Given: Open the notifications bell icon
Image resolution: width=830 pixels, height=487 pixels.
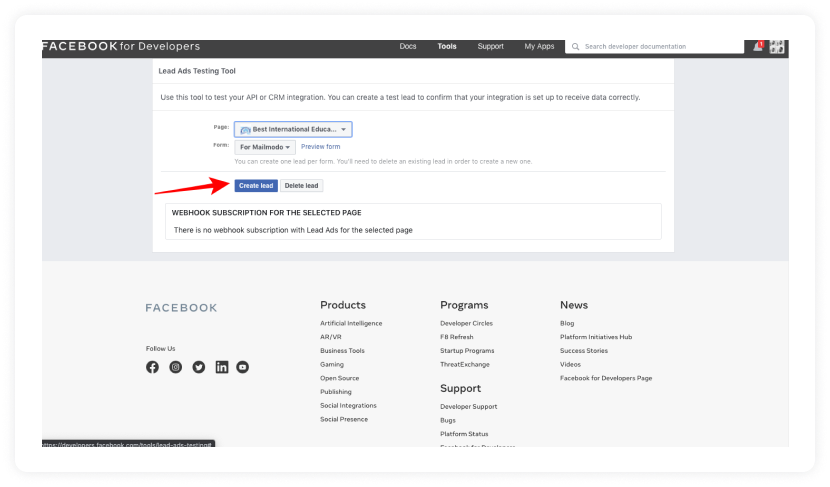Looking at the screenshot, I should click(x=758, y=47).
